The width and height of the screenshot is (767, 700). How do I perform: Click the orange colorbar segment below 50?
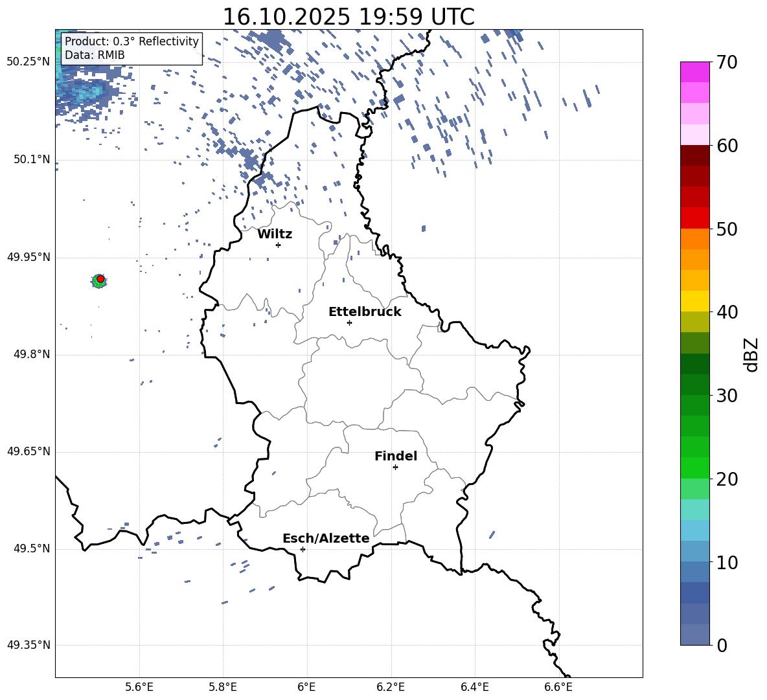pyautogui.click(x=694, y=239)
